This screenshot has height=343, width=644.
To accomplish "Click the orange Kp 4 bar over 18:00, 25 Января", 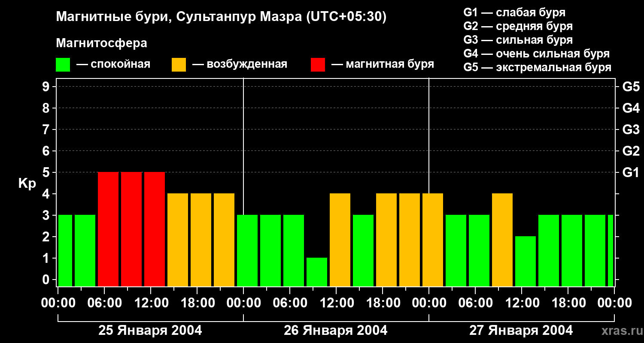I will tap(201, 240).
